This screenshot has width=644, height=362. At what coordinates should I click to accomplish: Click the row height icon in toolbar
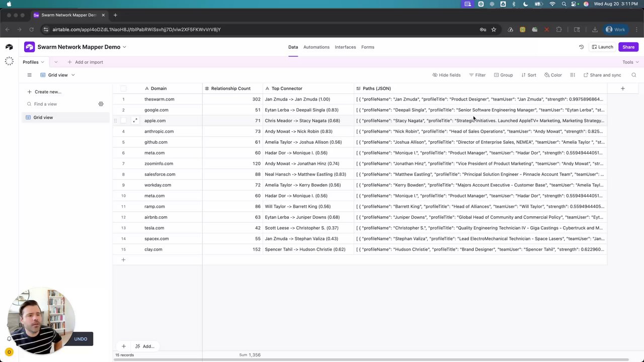573,75
